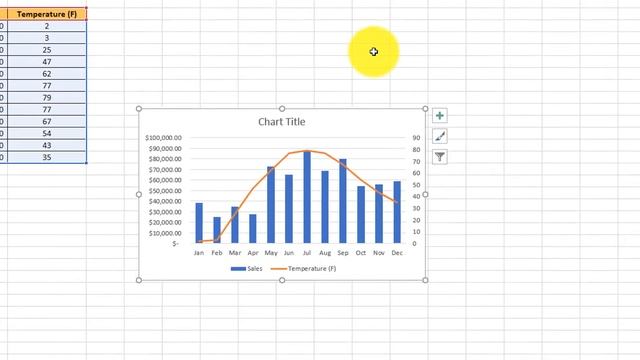Select the cell containing temperature 47
Image resolution: width=640 pixels, height=360 pixels.
(x=47, y=62)
